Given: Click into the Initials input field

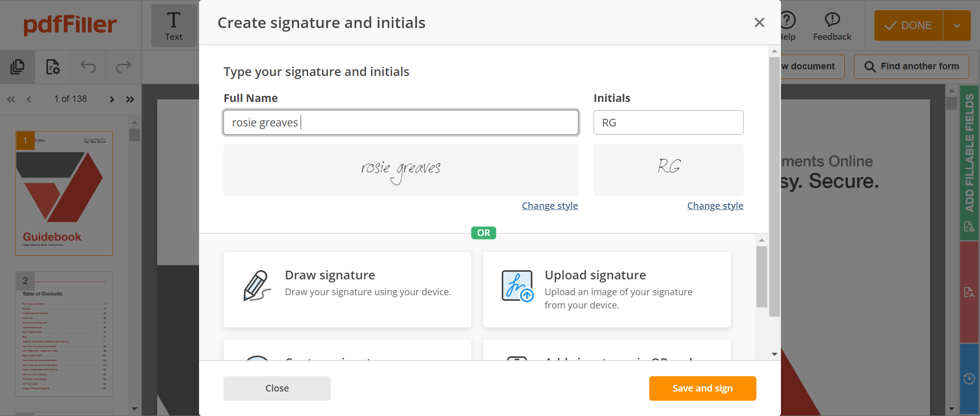Looking at the screenshot, I should click(x=668, y=123).
